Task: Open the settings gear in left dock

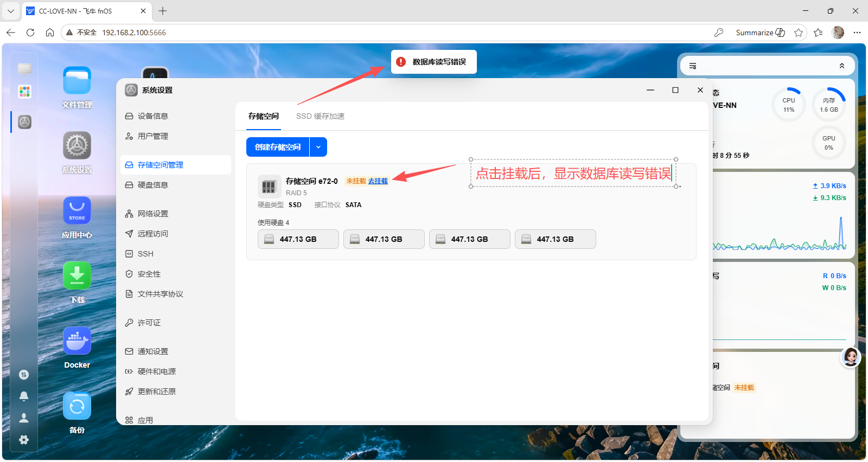Action: click(x=24, y=440)
